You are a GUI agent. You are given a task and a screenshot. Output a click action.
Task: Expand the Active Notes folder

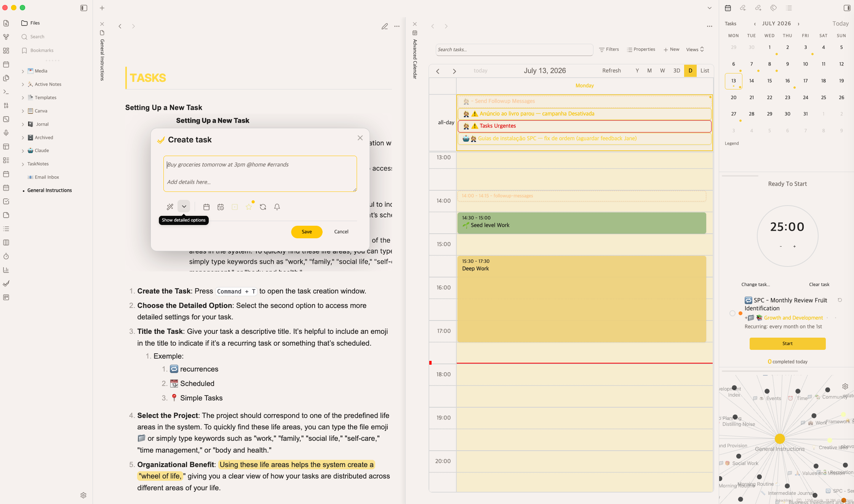pos(23,85)
